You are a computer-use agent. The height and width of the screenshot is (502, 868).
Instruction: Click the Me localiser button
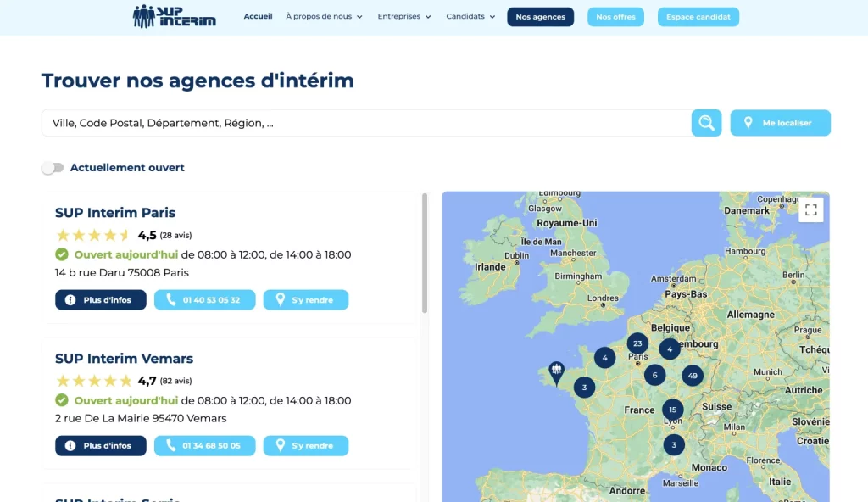click(x=780, y=123)
